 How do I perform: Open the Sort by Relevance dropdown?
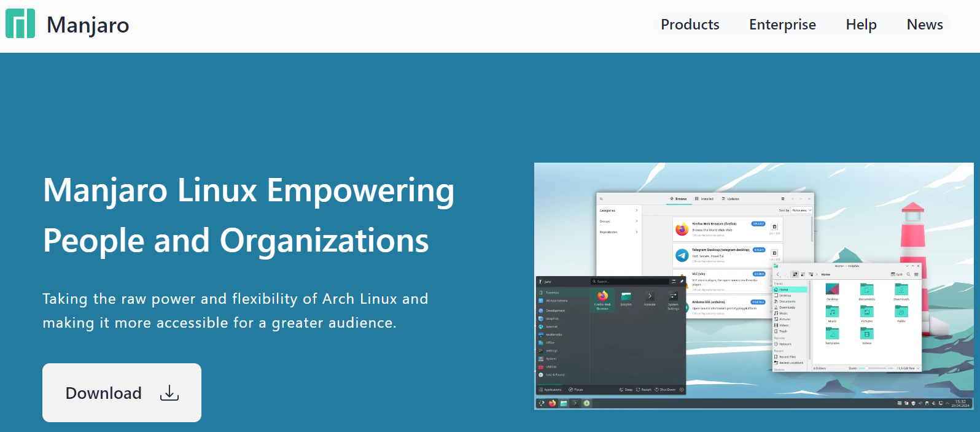click(801, 210)
